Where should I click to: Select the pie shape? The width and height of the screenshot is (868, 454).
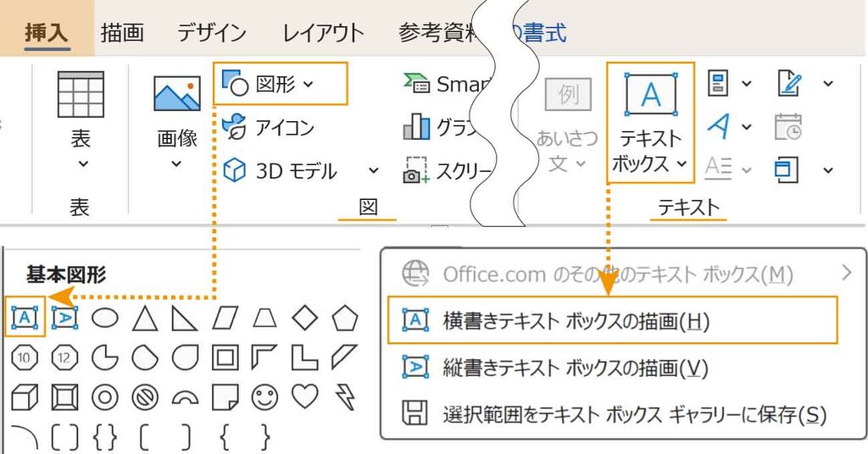[x=104, y=357]
